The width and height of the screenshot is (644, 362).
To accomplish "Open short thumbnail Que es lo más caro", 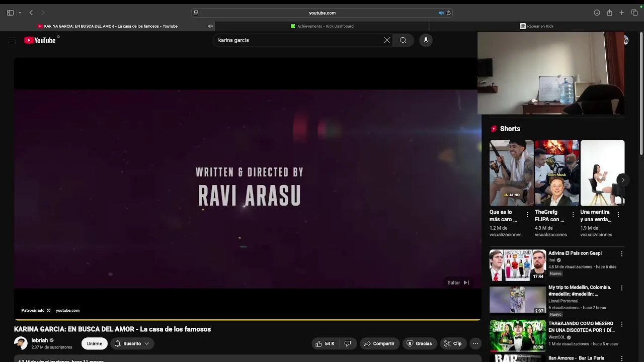I will coord(512,173).
